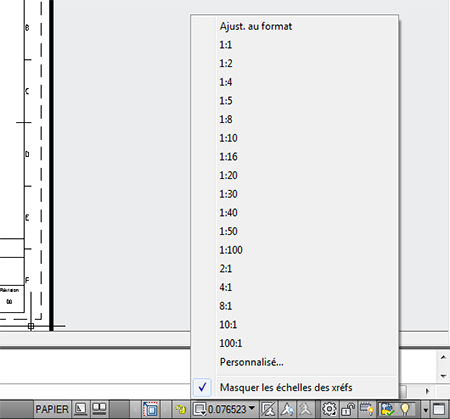
Task: Apply the 4:1 enlargement scale
Action: pyautogui.click(x=295, y=287)
